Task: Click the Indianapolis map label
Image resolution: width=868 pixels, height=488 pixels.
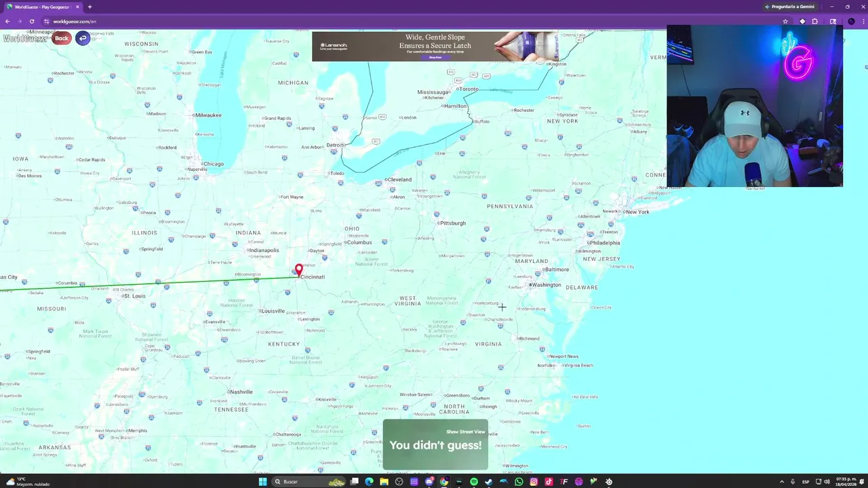Action: tap(264, 250)
